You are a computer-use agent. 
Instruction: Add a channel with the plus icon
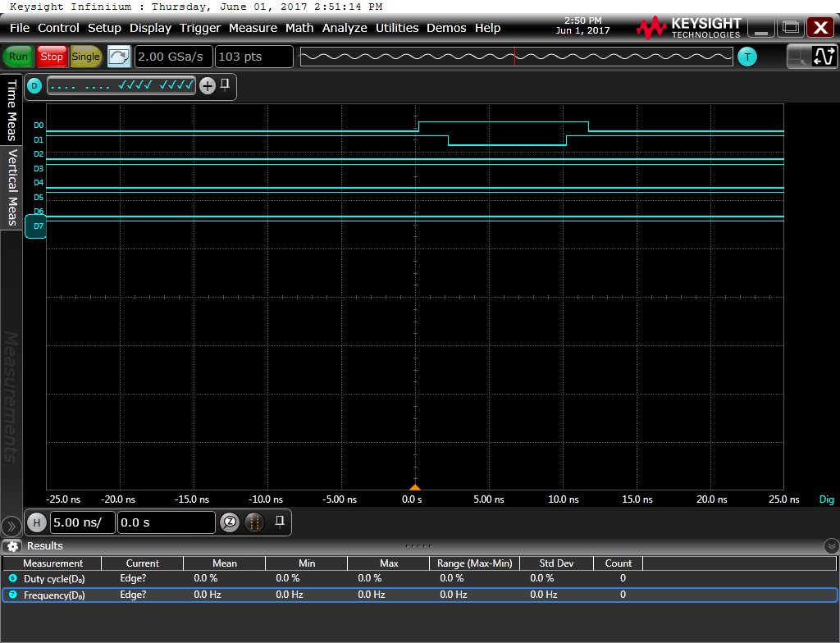[208, 85]
